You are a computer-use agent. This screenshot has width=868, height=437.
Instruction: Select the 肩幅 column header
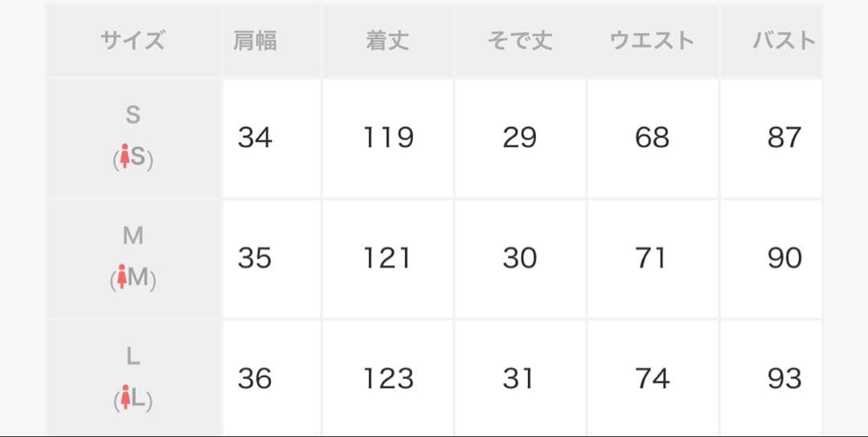(255, 41)
